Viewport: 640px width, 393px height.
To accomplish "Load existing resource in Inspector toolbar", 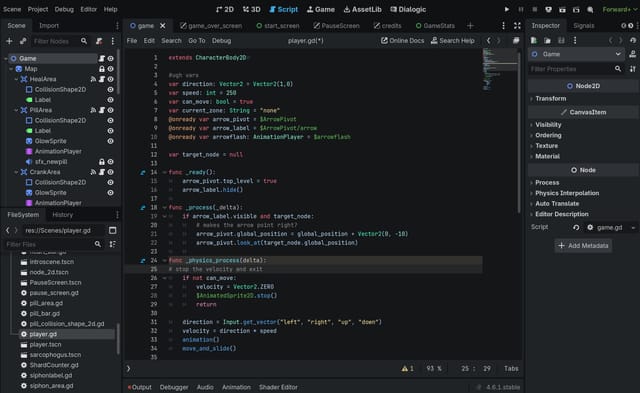I will (x=548, y=40).
